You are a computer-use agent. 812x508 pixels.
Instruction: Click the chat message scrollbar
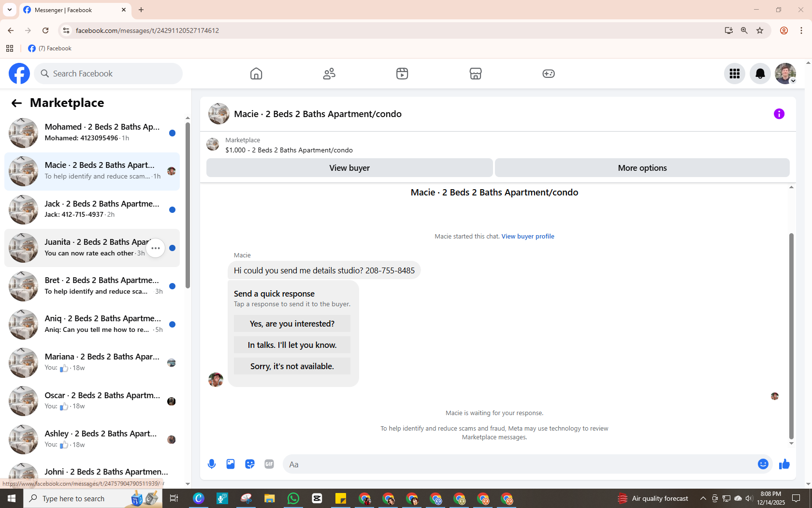[791, 336]
